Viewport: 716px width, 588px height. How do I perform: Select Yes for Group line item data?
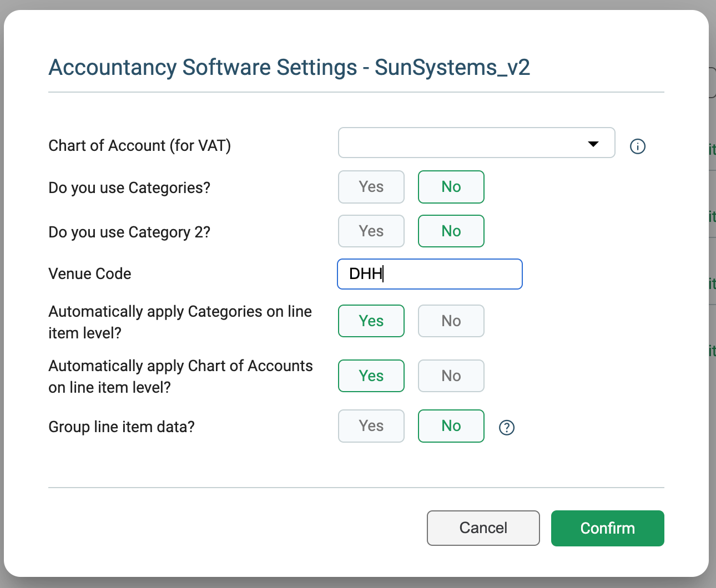pyautogui.click(x=371, y=426)
